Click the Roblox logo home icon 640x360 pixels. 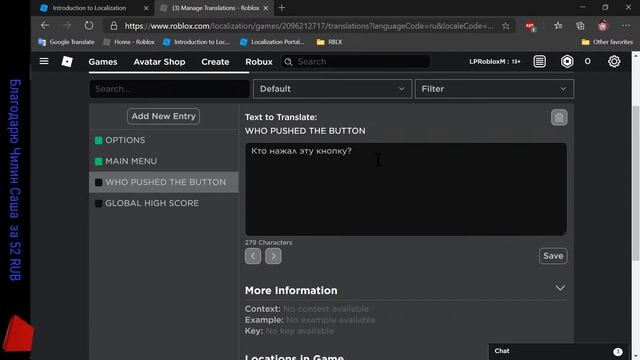point(67,62)
